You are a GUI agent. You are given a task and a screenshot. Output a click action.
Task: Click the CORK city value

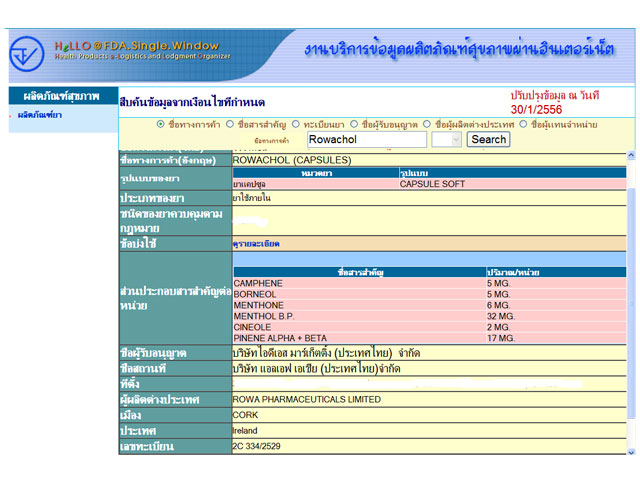click(x=245, y=415)
